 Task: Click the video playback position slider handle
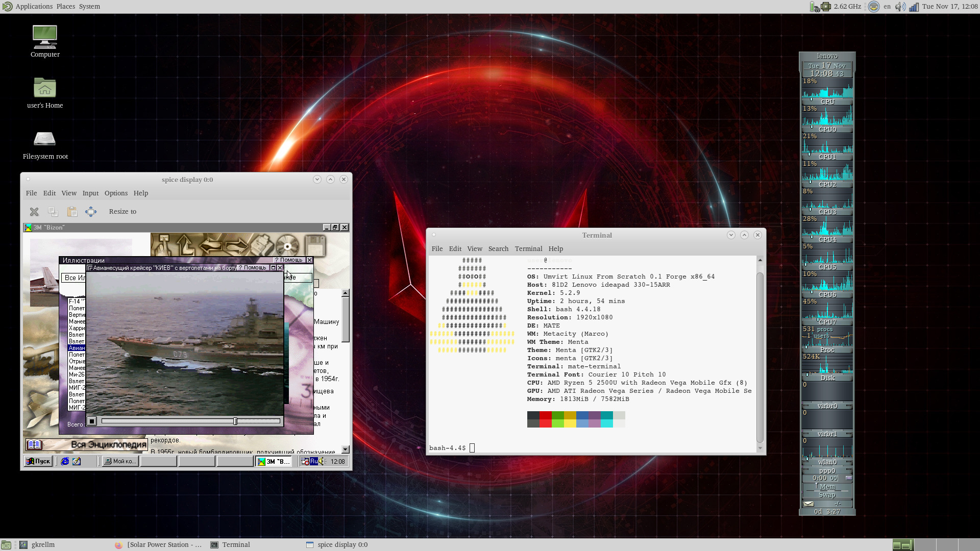235,421
